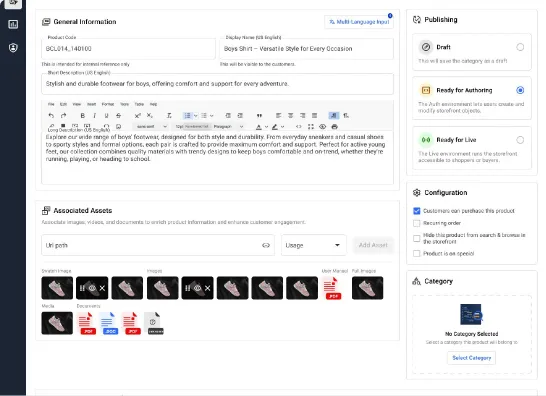Open the sans-serif font family dropdown
Viewport: 546px width, 396px height.
150,127
